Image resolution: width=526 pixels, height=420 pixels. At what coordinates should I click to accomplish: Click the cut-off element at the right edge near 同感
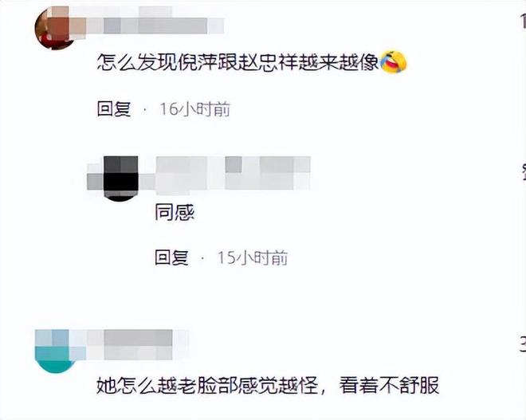pyautogui.click(x=524, y=171)
